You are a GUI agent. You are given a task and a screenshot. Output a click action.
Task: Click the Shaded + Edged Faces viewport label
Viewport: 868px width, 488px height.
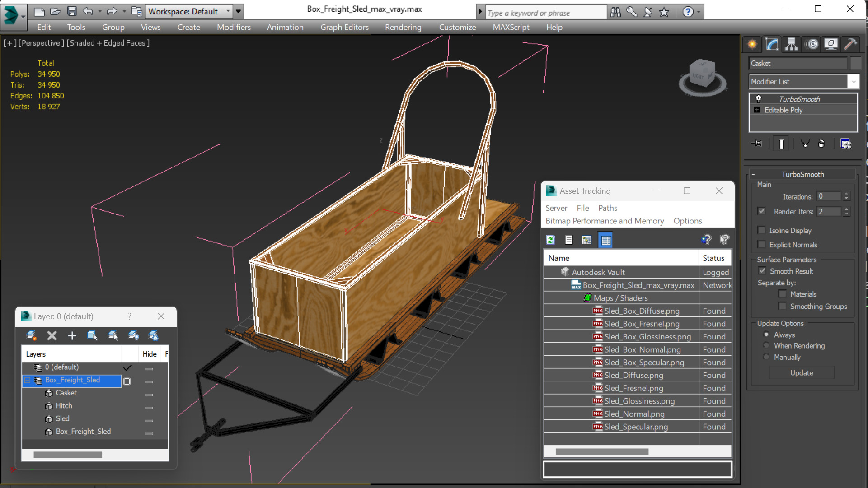[x=108, y=43]
